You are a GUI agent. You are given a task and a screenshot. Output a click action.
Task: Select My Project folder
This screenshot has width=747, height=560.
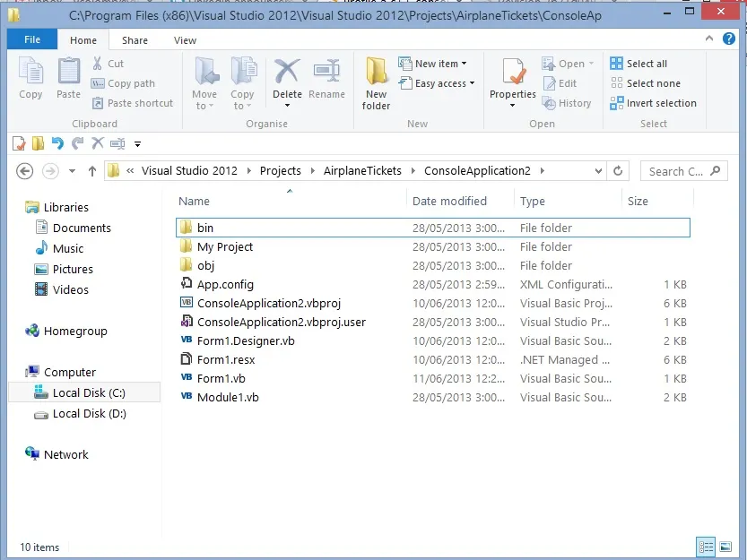click(432, 246)
